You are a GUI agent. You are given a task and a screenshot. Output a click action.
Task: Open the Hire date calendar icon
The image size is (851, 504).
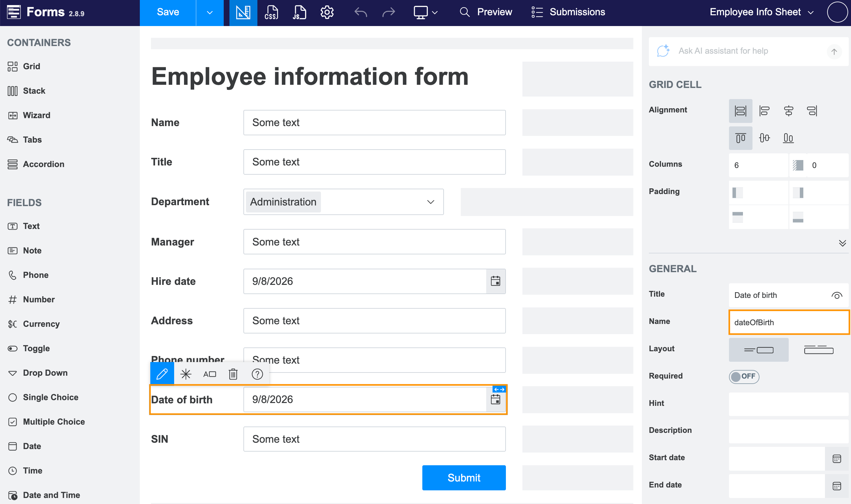496,281
